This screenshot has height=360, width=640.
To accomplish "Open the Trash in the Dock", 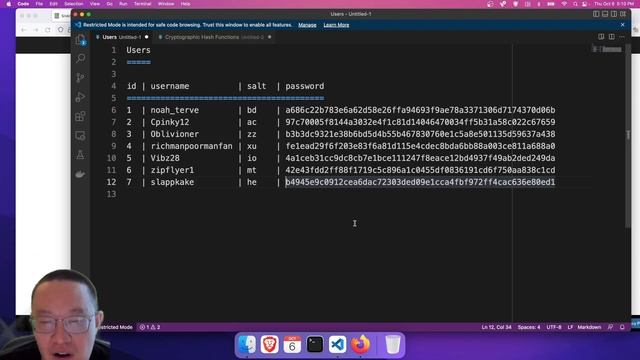I will tap(393, 344).
